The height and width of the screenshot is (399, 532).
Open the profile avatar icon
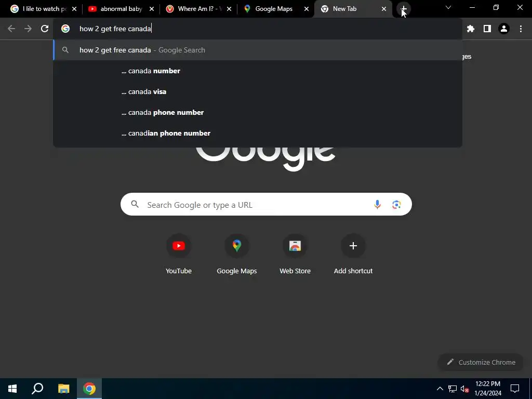point(504,29)
